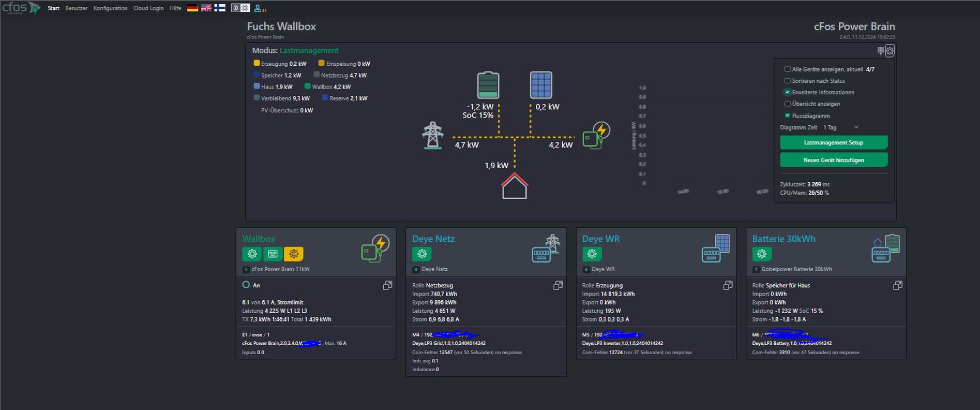Click the house icon in flow diagram
Viewport: 980px width, 410px height.
(515, 186)
